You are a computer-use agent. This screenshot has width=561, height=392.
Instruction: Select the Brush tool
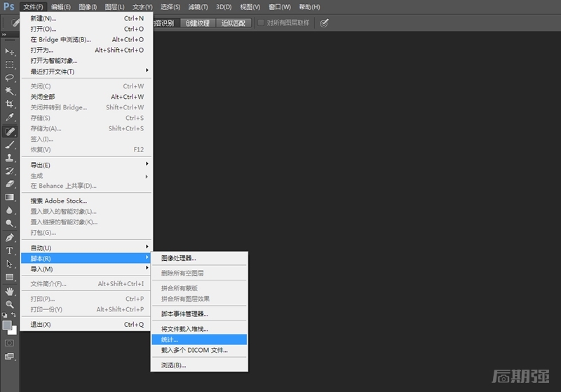point(10,144)
